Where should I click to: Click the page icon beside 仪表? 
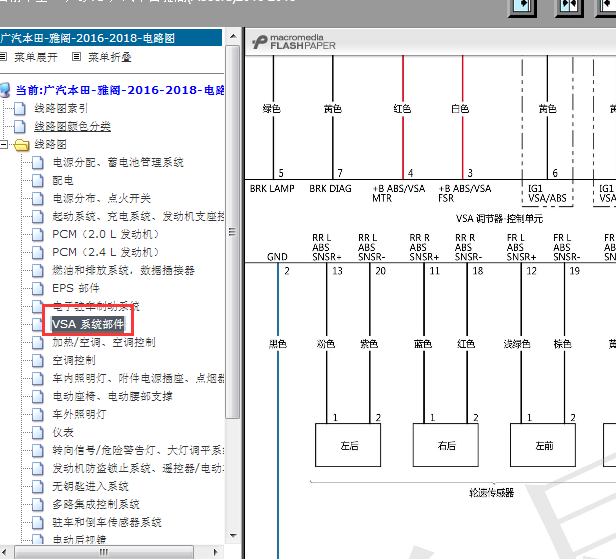pos(38,433)
